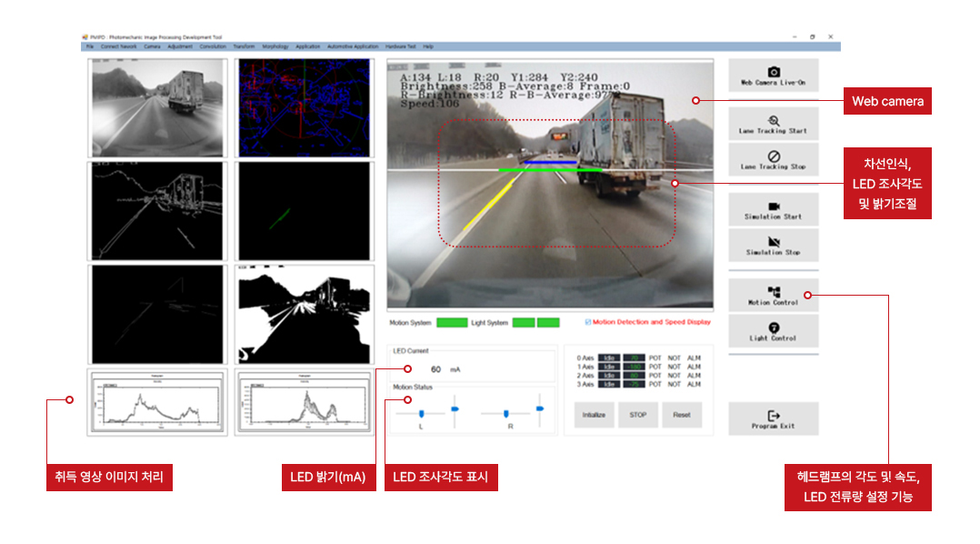Toggle Motion Detection and Speed Display checkbox
The width and height of the screenshot is (980, 544).
pyautogui.click(x=588, y=322)
